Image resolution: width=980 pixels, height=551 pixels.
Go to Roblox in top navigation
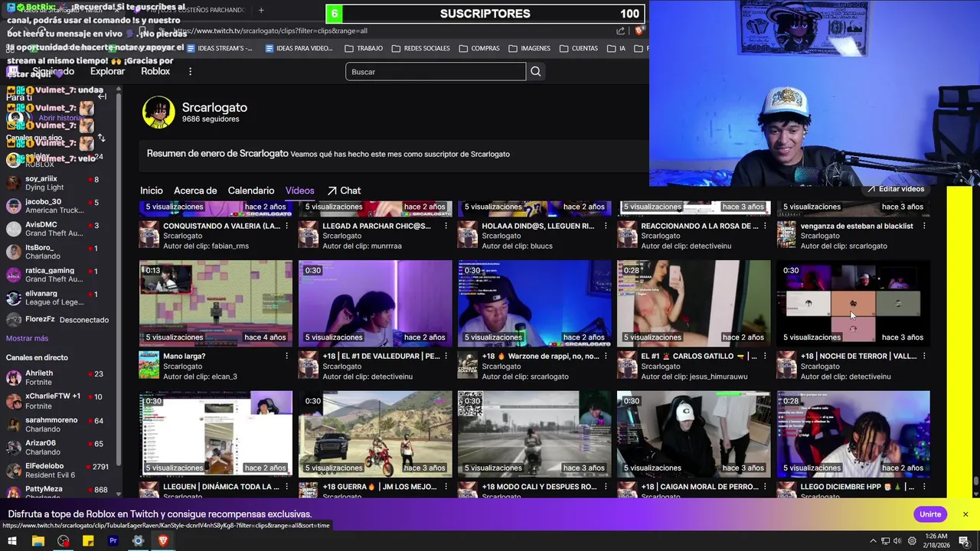click(x=155, y=71)
